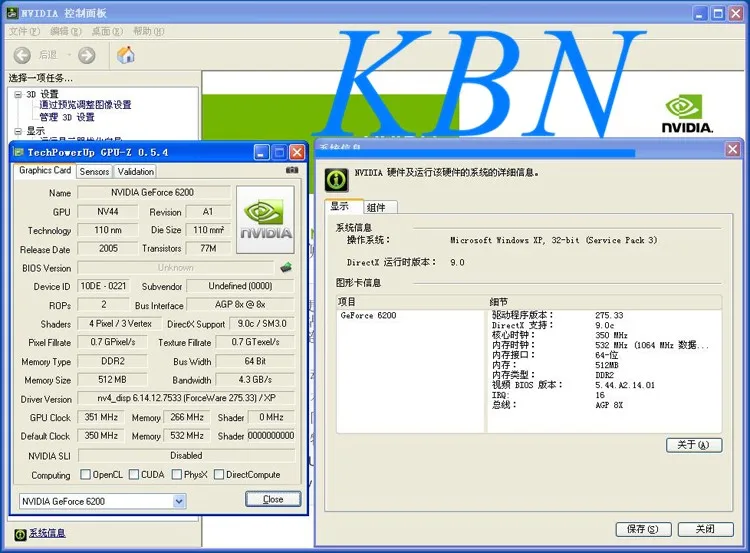The height and width of the screenshot is (553, 750).
Task: Click the 关于 button
Action: (x=694, y=445)
